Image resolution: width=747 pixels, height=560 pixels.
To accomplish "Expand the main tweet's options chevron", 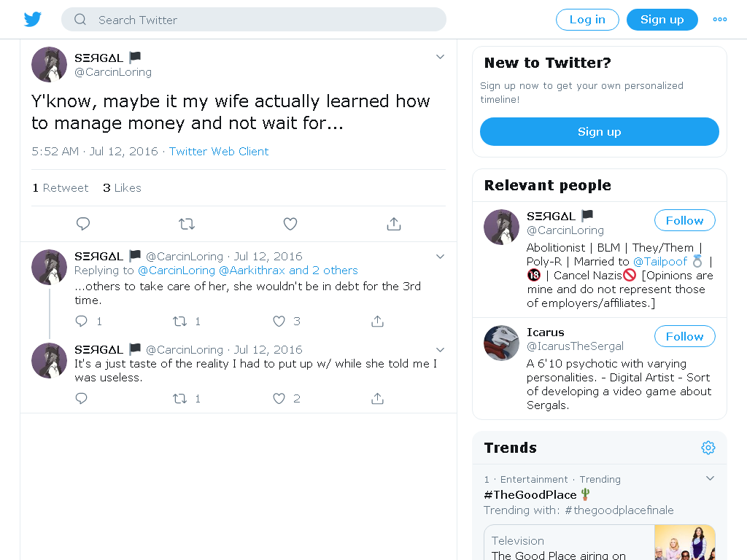I will coord(440,57).
